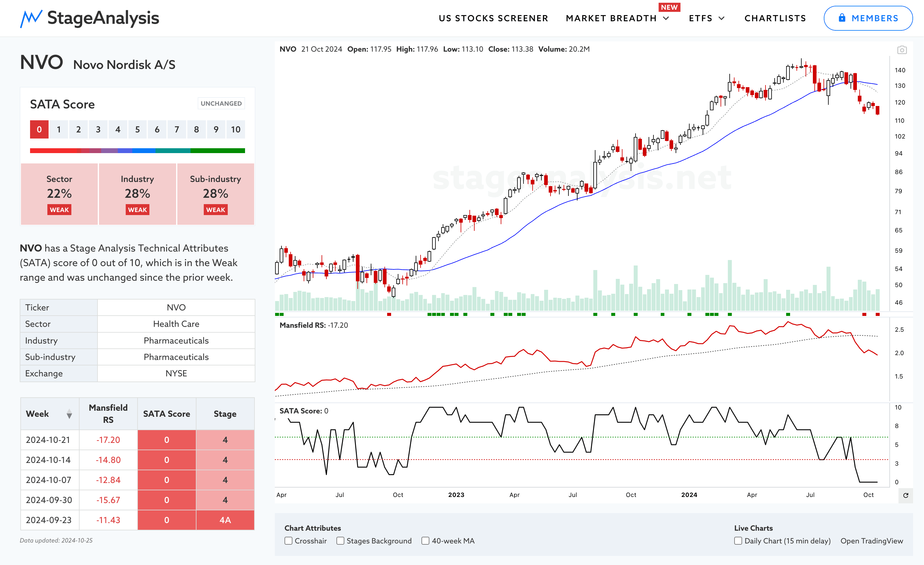Viewport: 924px width, 565px height.
Task: Select SATA score box 0
Action: point(39,129)
